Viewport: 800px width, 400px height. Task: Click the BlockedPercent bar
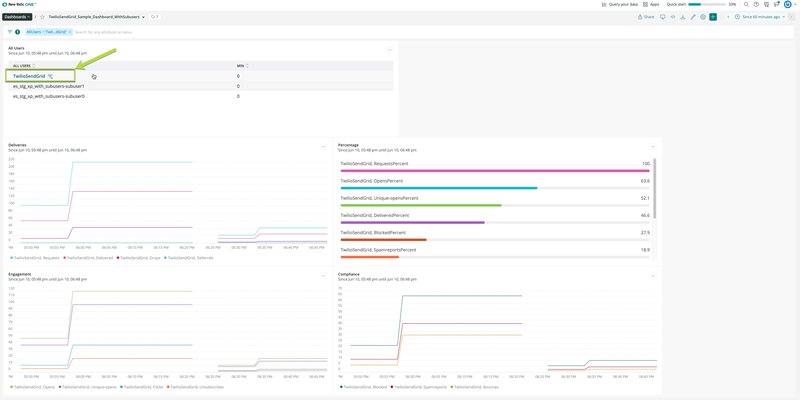coord(383,240)
